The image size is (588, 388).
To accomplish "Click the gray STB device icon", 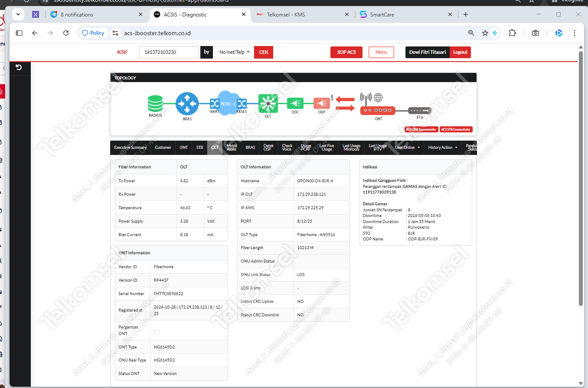I will pyautogui.click(x=420, y=111).
